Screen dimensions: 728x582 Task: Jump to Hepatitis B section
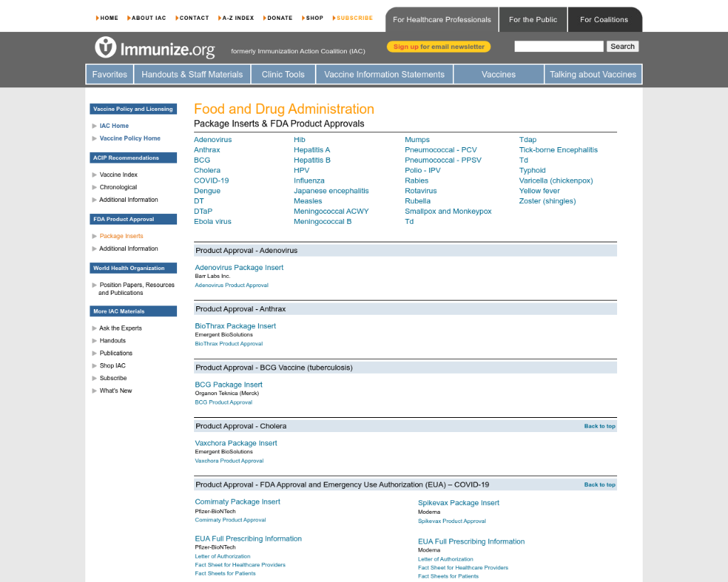coord(312,160)
